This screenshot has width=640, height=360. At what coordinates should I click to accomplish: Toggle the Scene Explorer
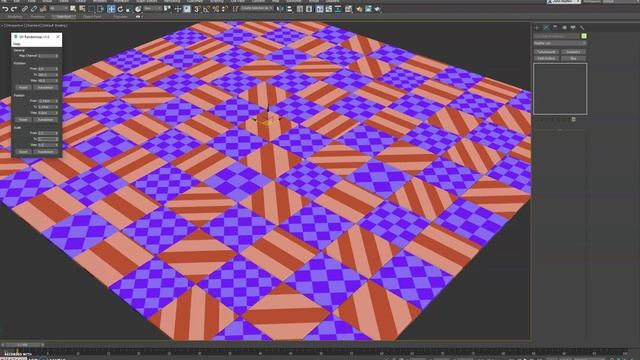(300, 9)
